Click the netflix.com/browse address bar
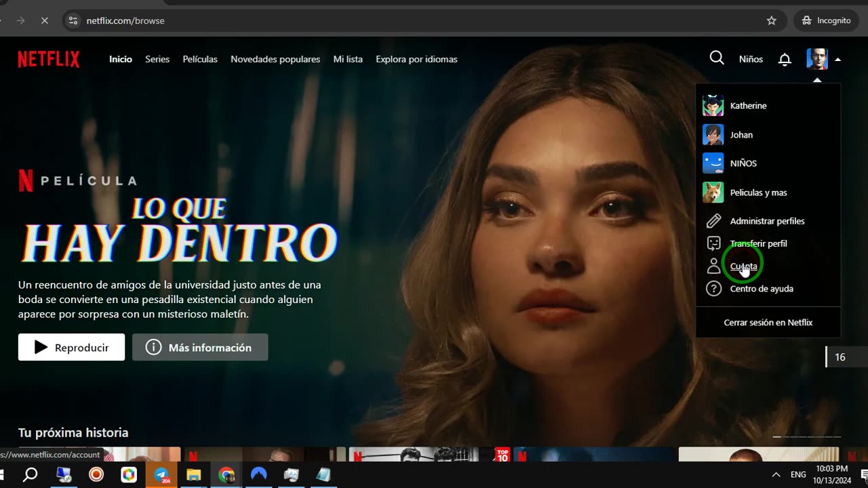Viewport: 868px width, 488px height. [x=426, y=20]
